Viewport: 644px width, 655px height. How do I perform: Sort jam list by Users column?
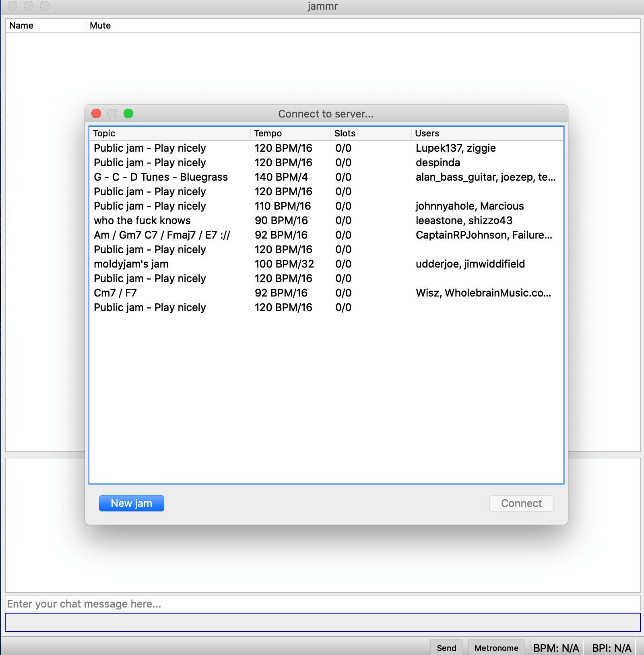[x=487, y=134]
